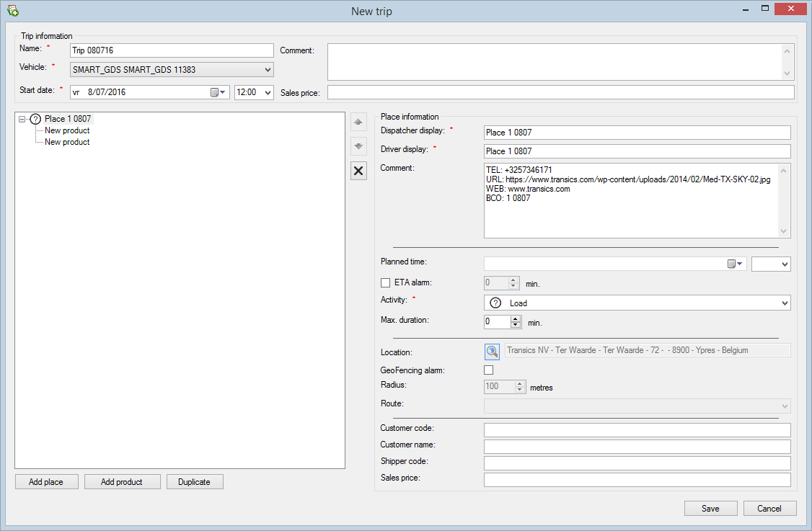Open the location search magnifier icon
The height and width of the screenshot is (531, 812).
[492, 351]
